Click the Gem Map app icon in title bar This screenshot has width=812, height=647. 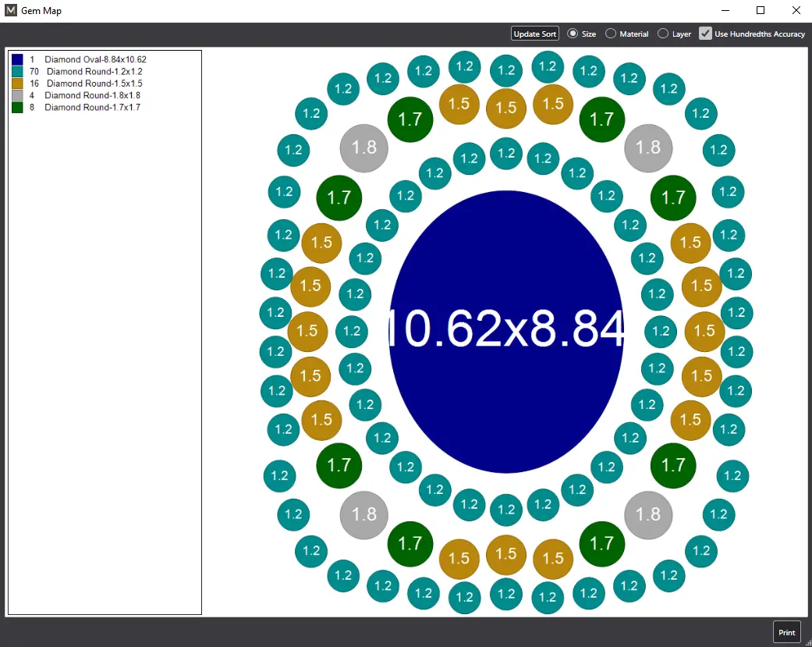(x=11, y=11)
